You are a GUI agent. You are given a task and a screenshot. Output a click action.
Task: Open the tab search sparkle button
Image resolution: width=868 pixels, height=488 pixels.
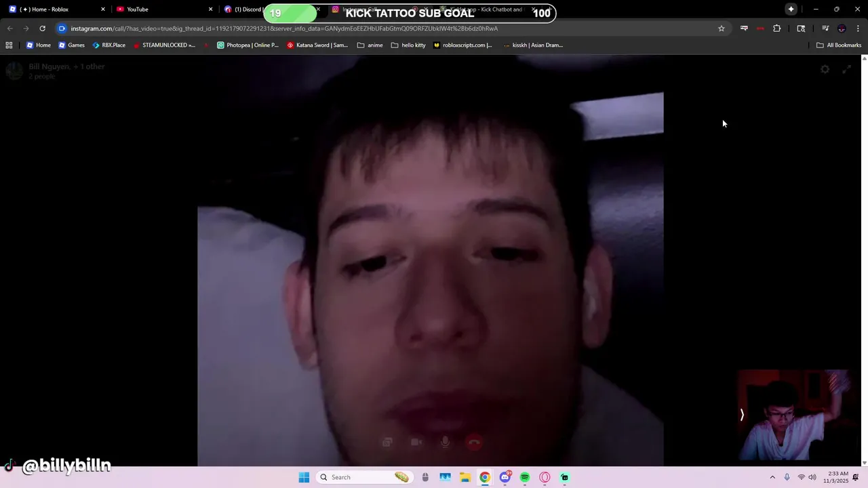(791, 9)
